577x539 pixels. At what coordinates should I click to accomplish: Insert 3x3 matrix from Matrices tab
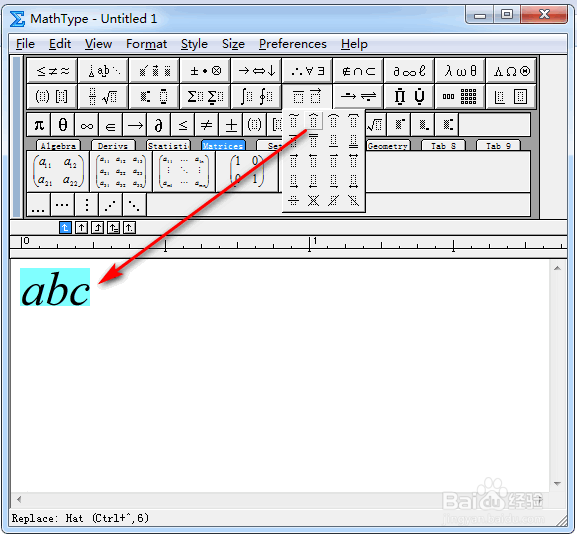pos(121,171)
